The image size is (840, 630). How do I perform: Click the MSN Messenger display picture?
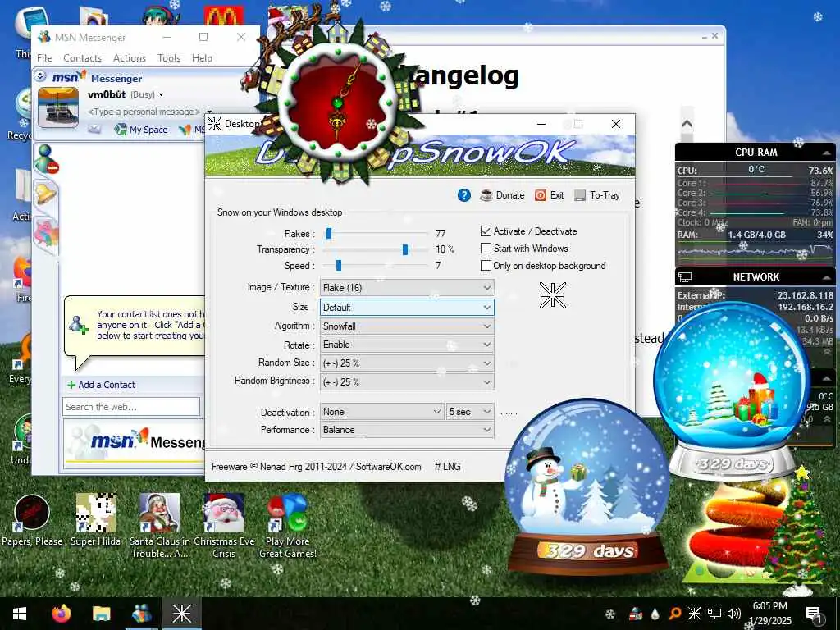coord(58,108)
